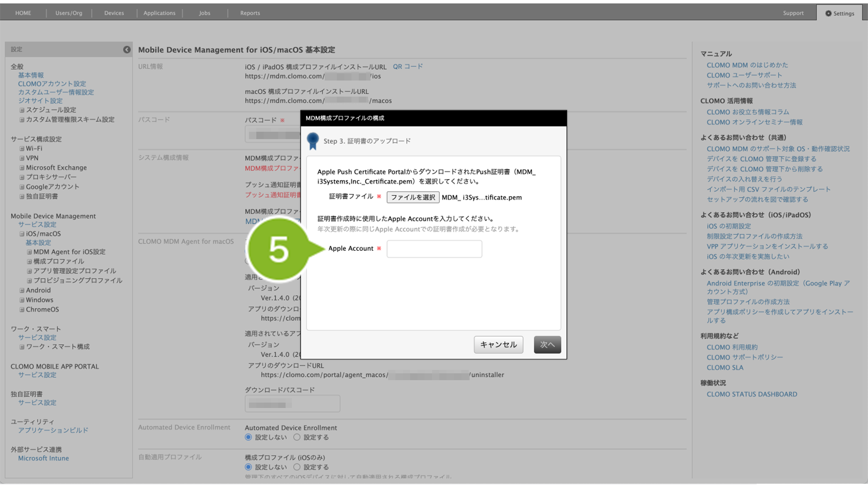Image resolution: width=868 pixels, height=488 pixels.
Task: Expand the Microsoft Exchange node
Action: 21,168
